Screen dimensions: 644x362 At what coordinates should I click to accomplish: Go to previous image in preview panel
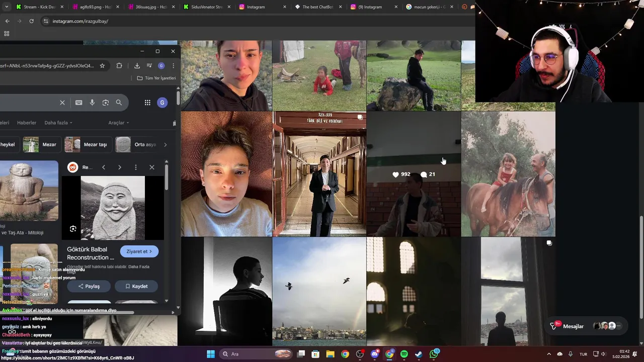104,167
